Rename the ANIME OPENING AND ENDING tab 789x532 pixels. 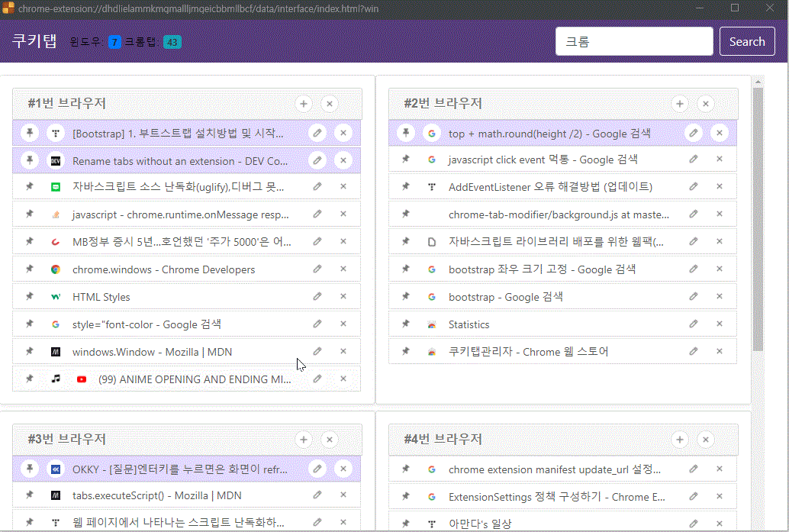pyautogui.click(x=317, y=379)
